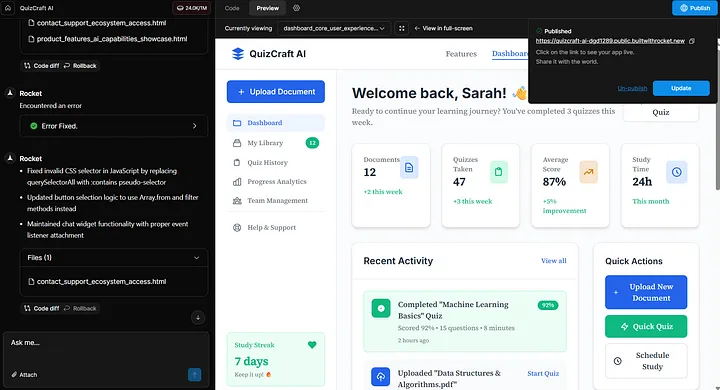Screen dimensions: 720x390
Task: Click the QuizCraft AI logo icon
Action: [238, 54]
